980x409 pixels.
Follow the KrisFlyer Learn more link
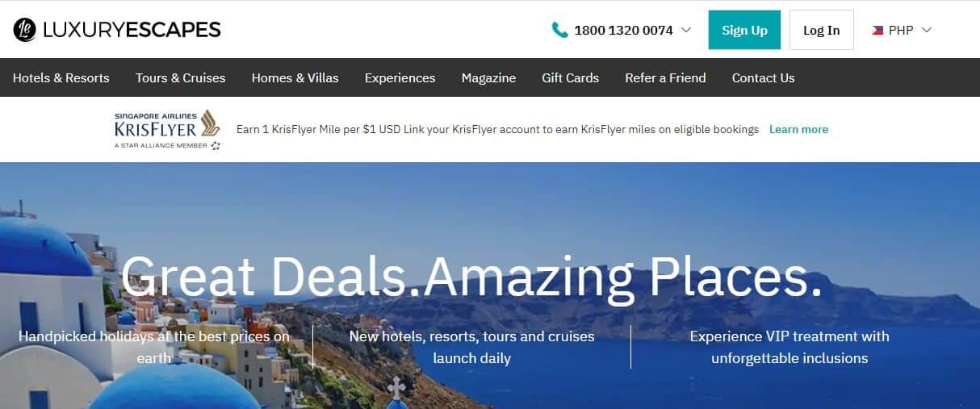pyautogui.click(x=798, y=129)
